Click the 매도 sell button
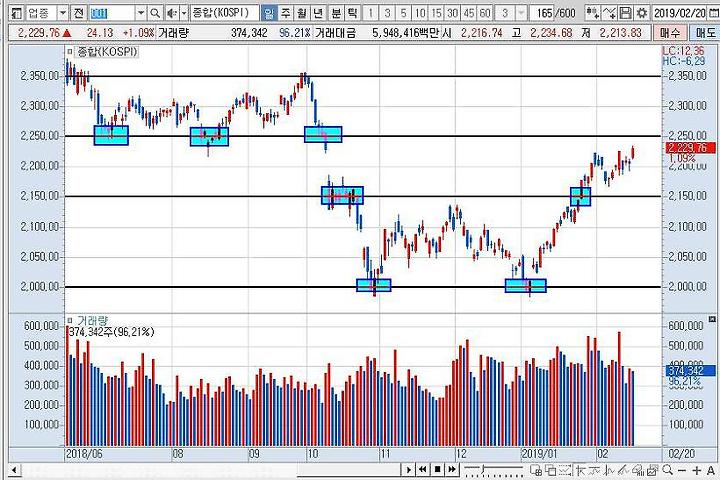Viewport: 720px width, 480px height. pyautogui.click(x=705, y=33)
